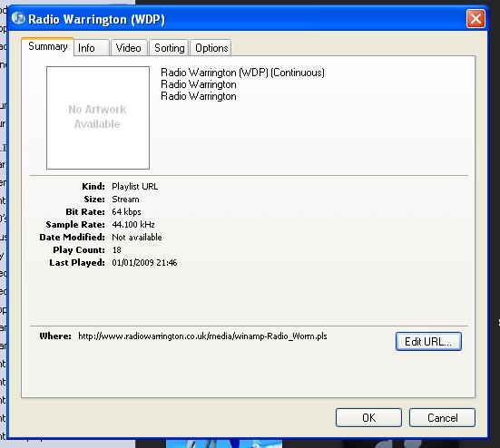The height and width of the screenshot is (448, 500).
Task: Open the Options tab
Action: (x=211, y=48)
